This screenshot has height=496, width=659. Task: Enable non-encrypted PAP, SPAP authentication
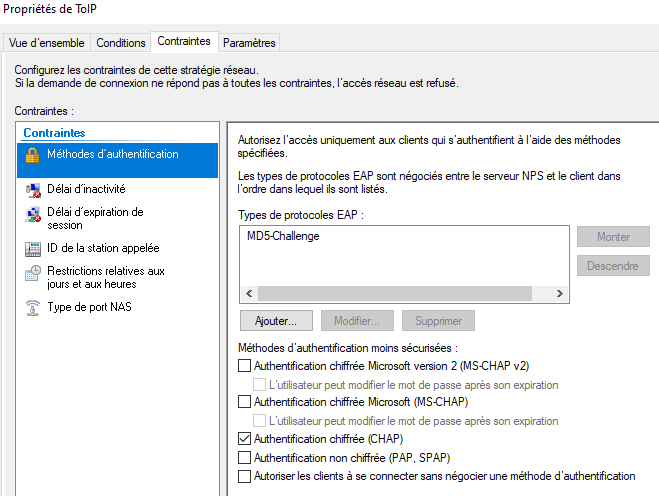[244, 457]
